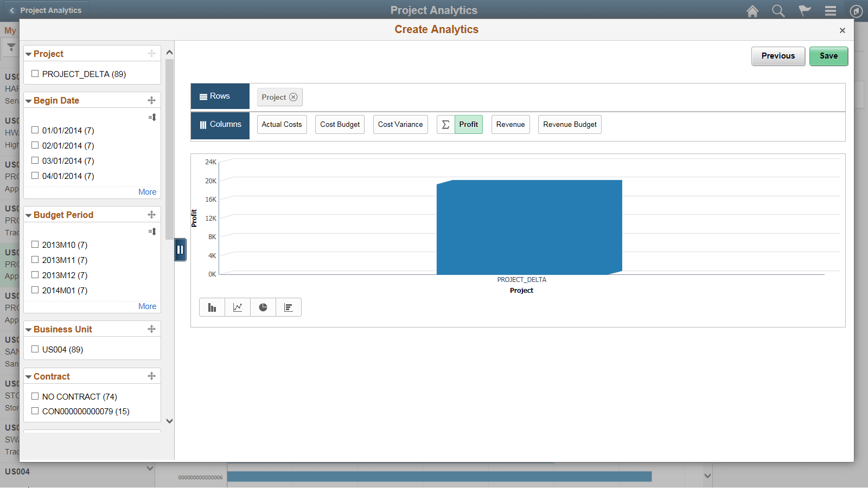Check the US004 business unit checkbox
Screen dimensions: 868x488
click(35, 349)
